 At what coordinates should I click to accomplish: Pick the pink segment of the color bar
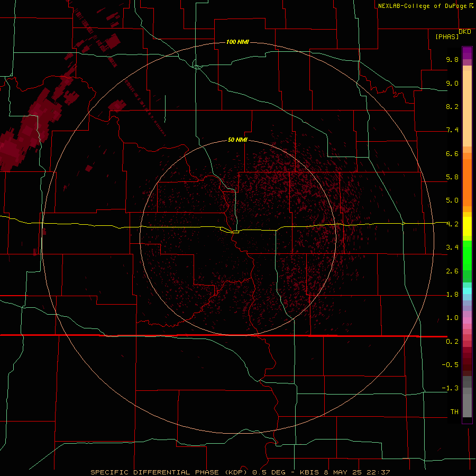click(467, 321)
